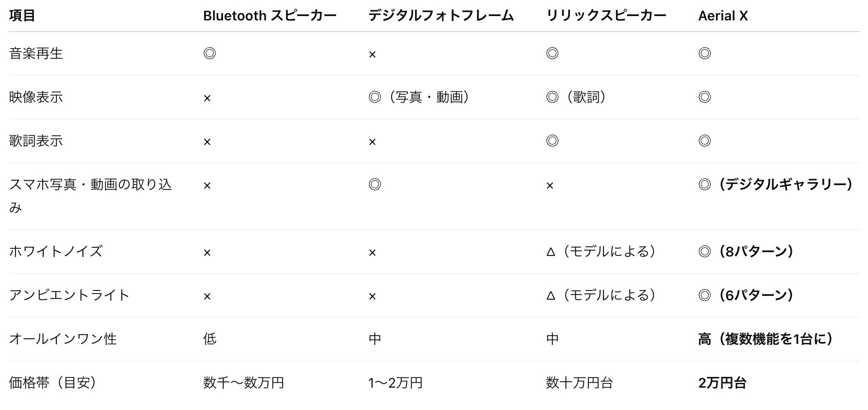This screenshot has width=868, height=410.
Task: Select the デジタルフォトフレーム column header
Action: pos(441,16)
